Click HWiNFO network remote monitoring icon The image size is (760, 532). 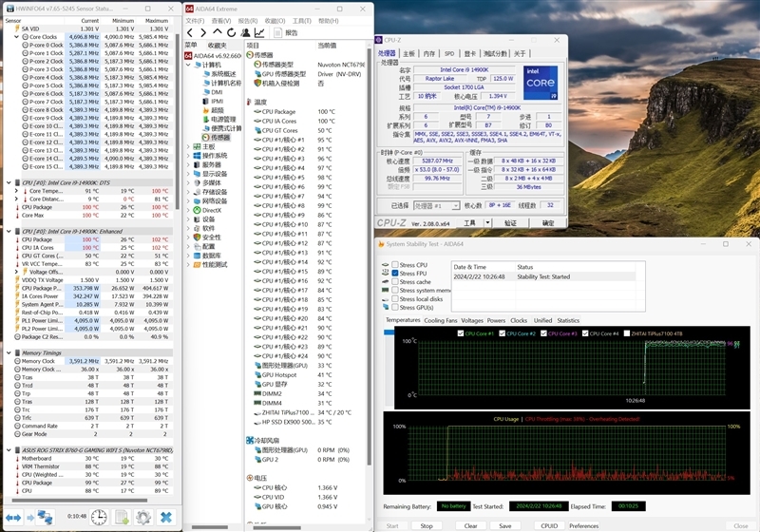point(45,516)
